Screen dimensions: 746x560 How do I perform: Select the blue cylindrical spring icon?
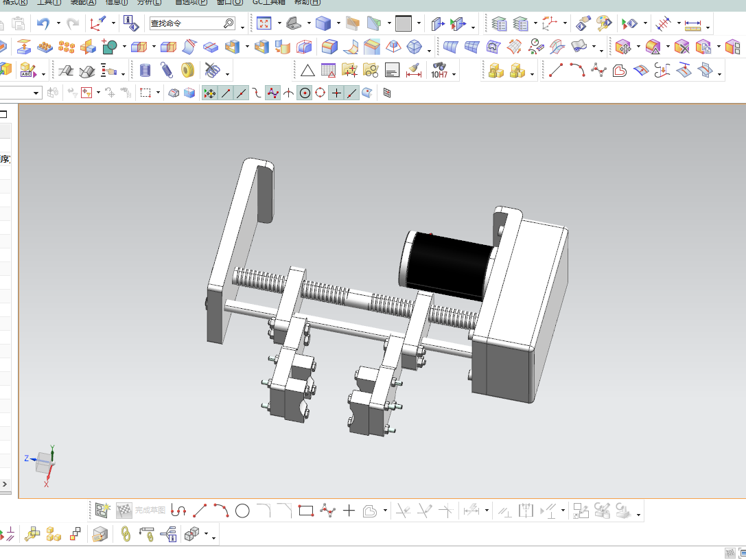[x=145, y=71]
